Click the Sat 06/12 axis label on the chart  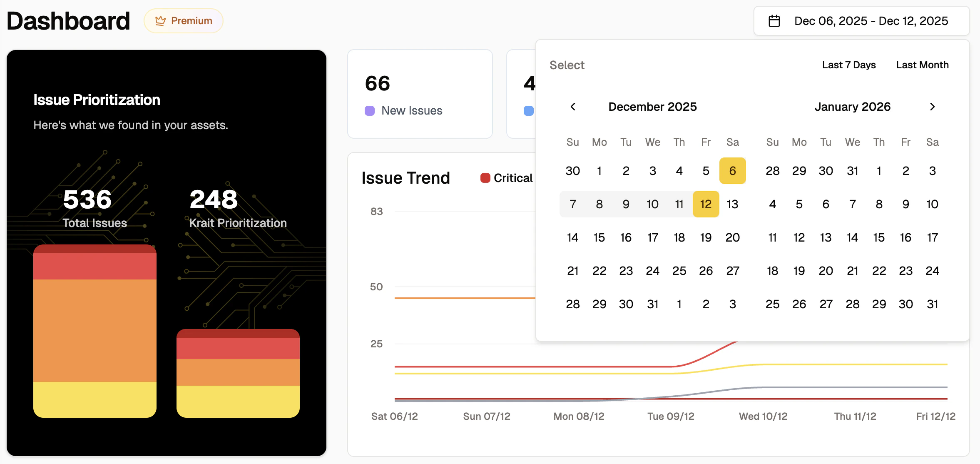point(394,416)
